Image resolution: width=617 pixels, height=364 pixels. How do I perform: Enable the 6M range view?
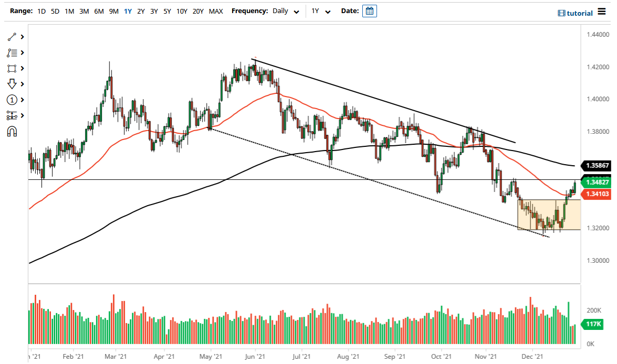point(98,10)
